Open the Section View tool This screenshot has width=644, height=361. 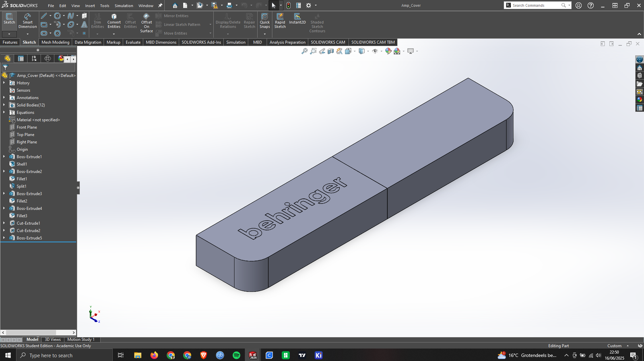tap(330, 51)
